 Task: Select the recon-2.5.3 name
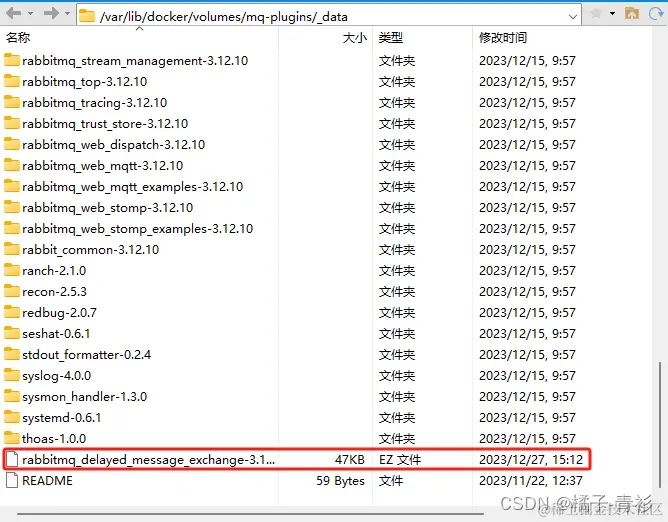point(55,291)
